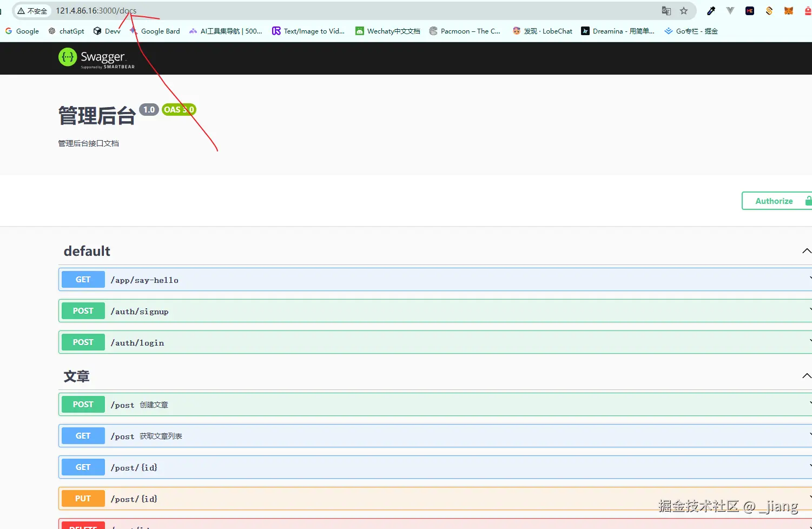This screenshot has width=812, height=529.
Task: Expand POST /auth/login endpoint
Action: pyautogui.click(x=435, y=342)
